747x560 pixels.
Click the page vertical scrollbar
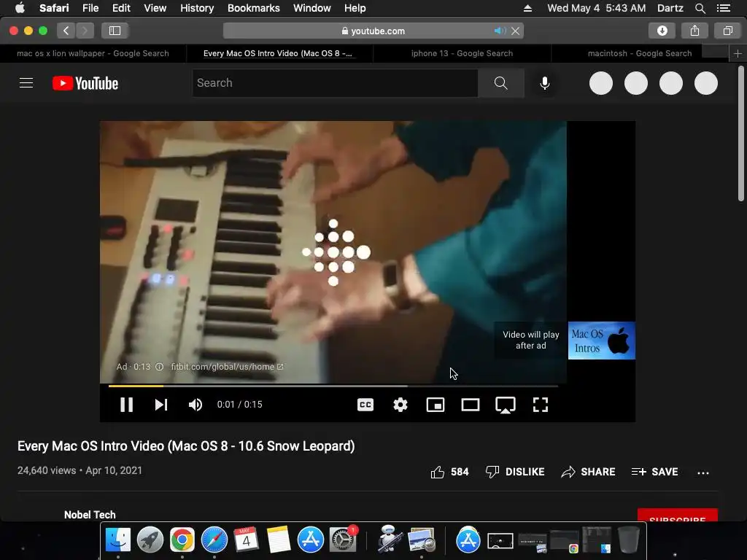pyautogui.click(x=741, y=133)
